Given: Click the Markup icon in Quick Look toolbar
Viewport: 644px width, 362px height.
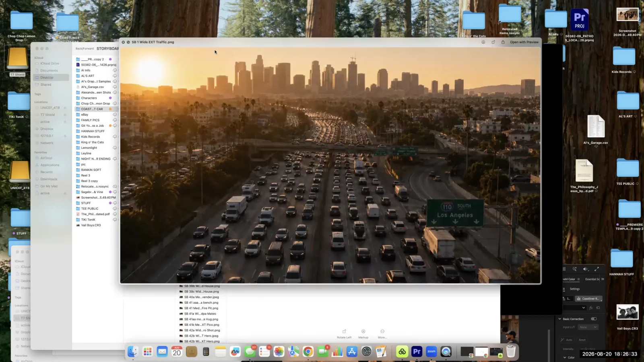Looking at the screenshot, I should pos(483,42).
